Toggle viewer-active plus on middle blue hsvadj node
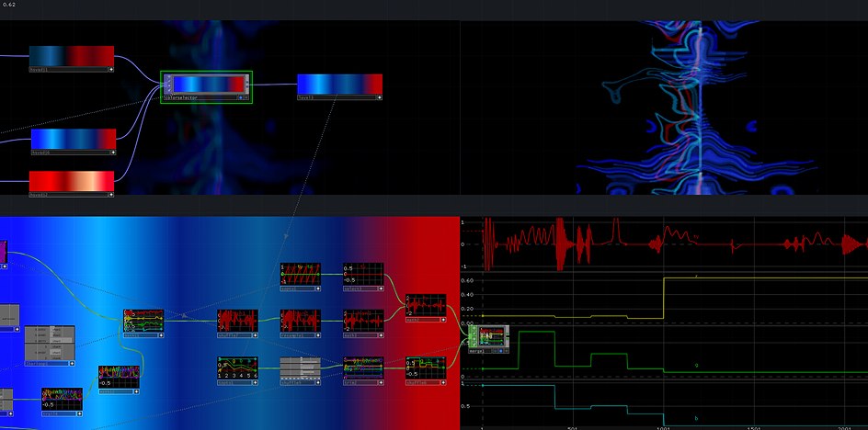The height and width of the screenshot is (430, 868). pyautogui.click(x=113, y=153)
